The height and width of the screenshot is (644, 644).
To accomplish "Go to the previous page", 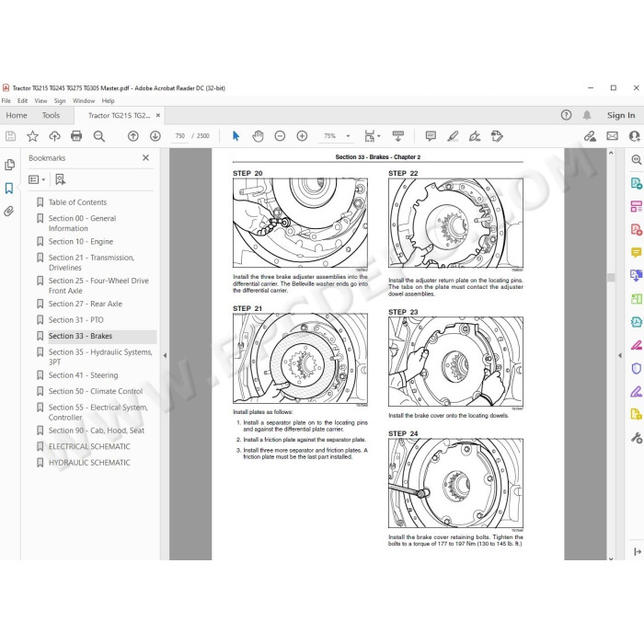I will pyautogui.click(x=133, y=136).
